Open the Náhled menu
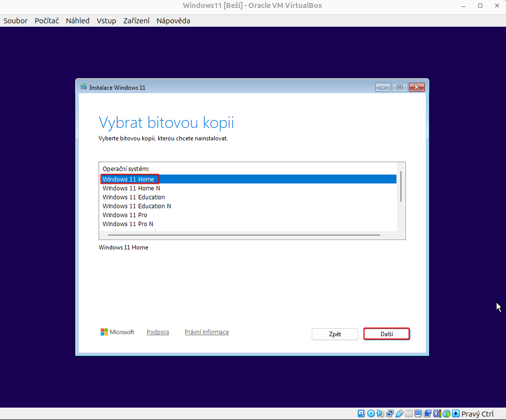Screen dimensions: 506x420 pyautogui.click(x=77, y=21)
